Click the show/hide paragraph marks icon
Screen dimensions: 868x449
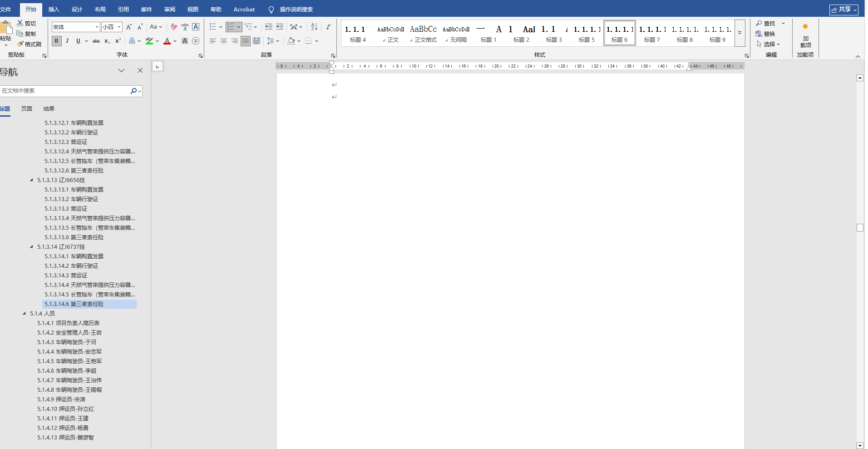[x=328, y=27]
